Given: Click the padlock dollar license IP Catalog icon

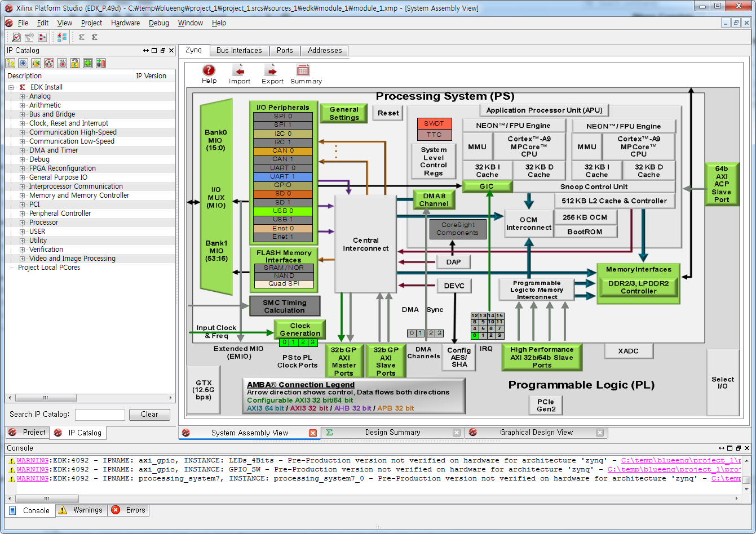Looking at the screenshot, I should (x=75, y=63).
